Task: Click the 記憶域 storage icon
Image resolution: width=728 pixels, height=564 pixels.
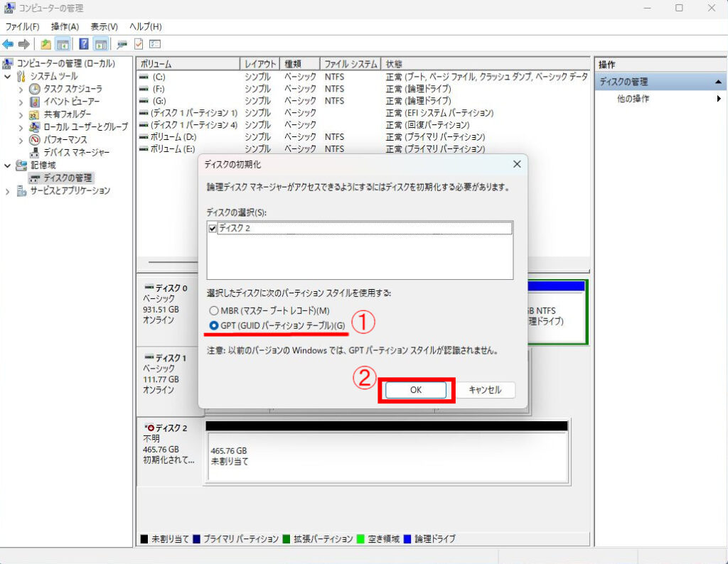Action: (x=21, y=165)
